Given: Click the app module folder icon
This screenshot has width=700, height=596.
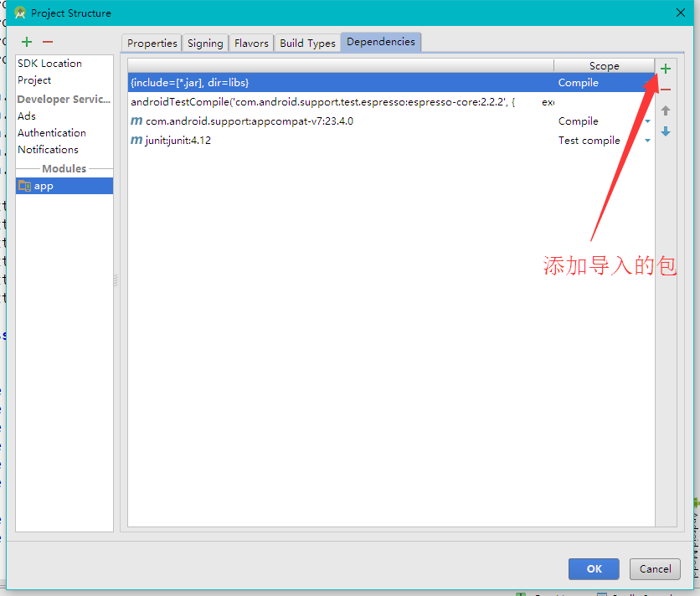Looking at the screenshot, I should [24, 186].
